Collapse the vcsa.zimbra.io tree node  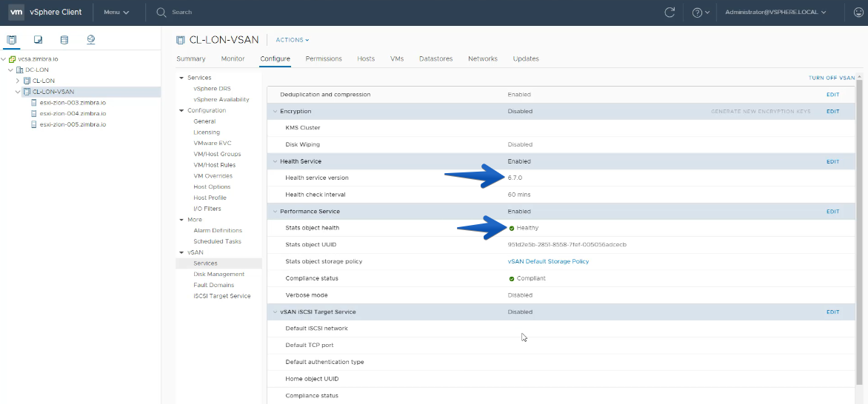pos(4,59)
